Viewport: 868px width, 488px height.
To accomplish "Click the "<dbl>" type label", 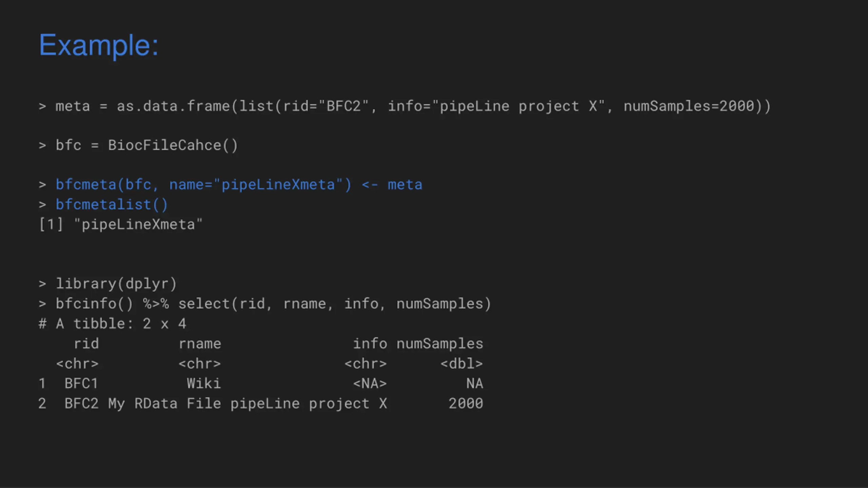I will click(x=461, y=364).
